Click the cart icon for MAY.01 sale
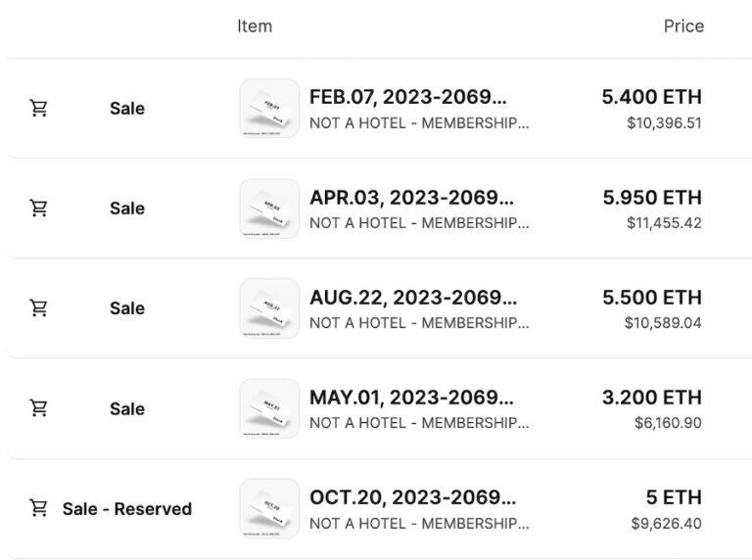752x560 pixels. click(39, 408)
